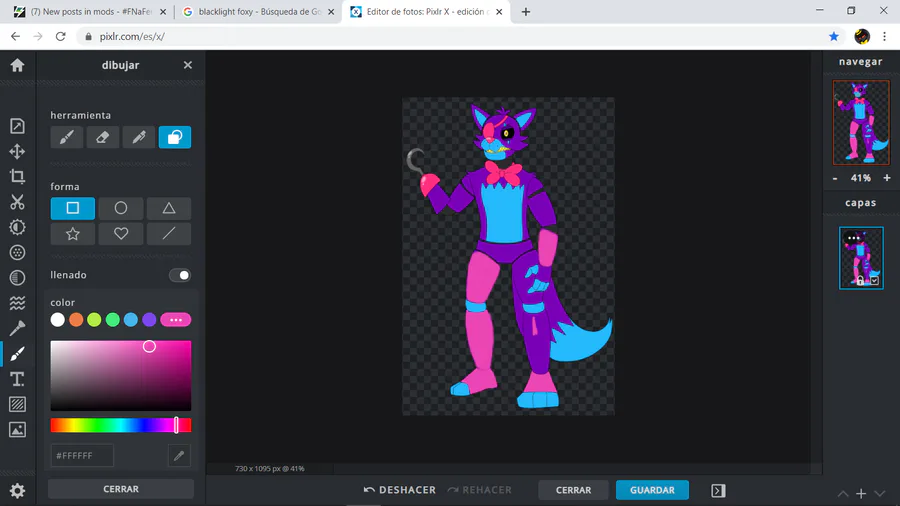Select the scissors cutout tool
Image resolution: width=900 pixels, height=506 pixels.
coord(17,202)
